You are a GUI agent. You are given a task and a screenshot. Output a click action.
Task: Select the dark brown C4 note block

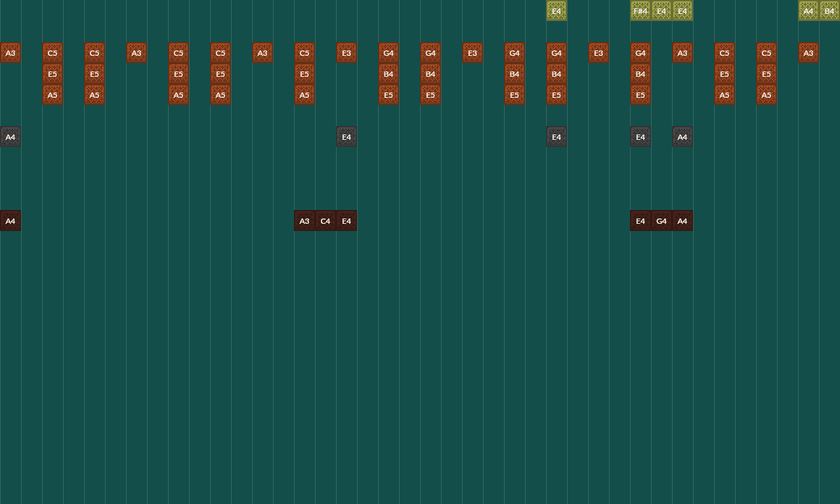click(x=325, y=220)
